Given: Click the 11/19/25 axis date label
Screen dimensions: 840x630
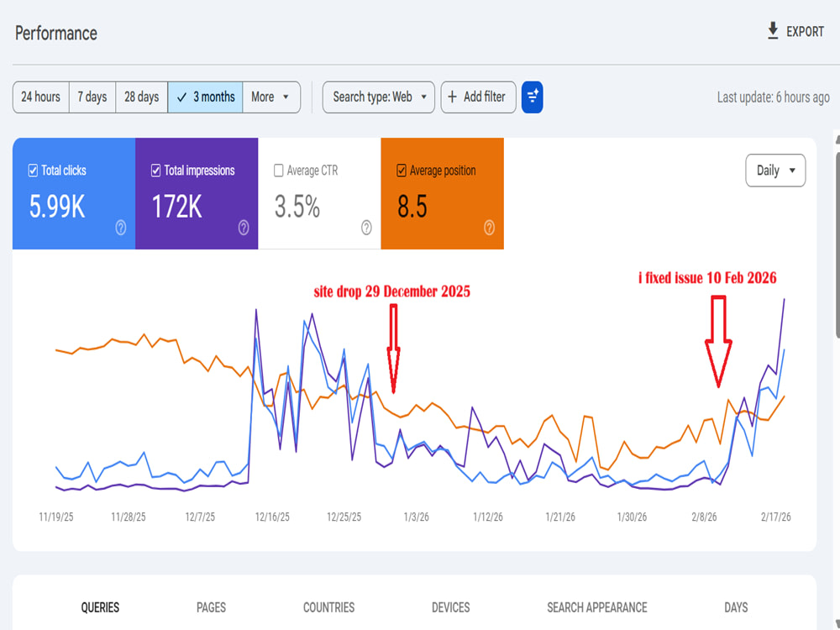Looking at the screenshot, I should pyautogui.click(x=56, y=517).
